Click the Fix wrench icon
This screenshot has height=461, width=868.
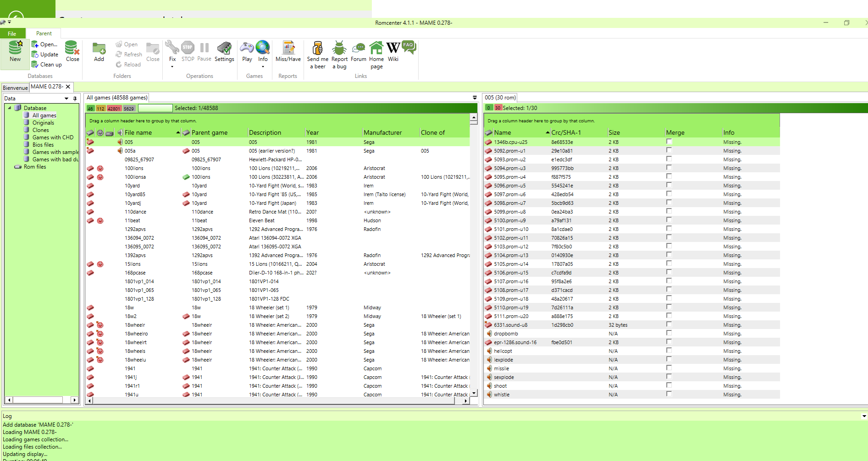(172, 48)
